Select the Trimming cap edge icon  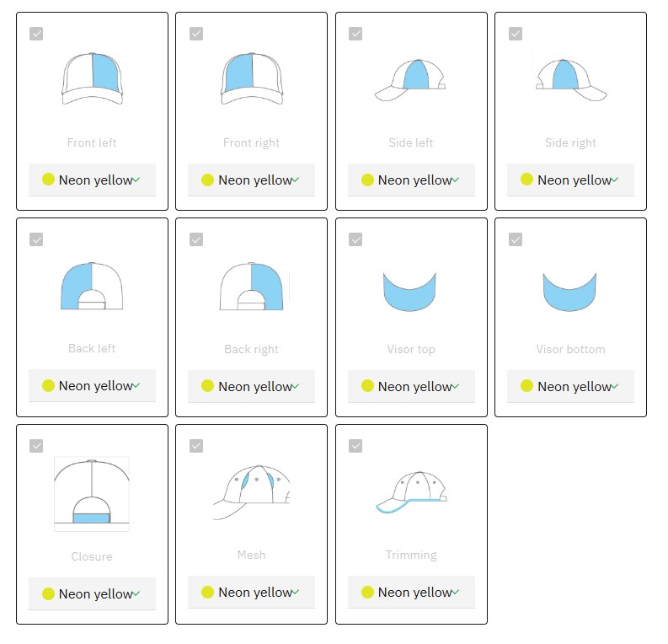(x=411, y=493)
